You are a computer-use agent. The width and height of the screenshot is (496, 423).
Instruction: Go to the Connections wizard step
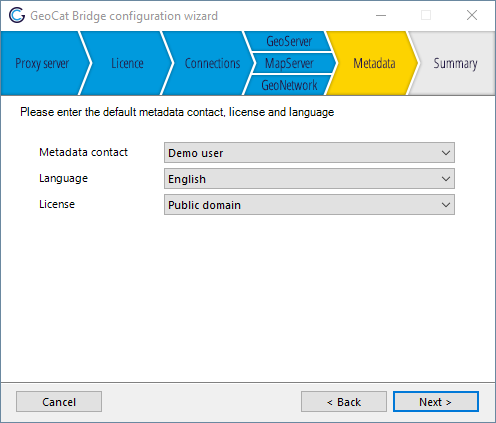(212, 63)
